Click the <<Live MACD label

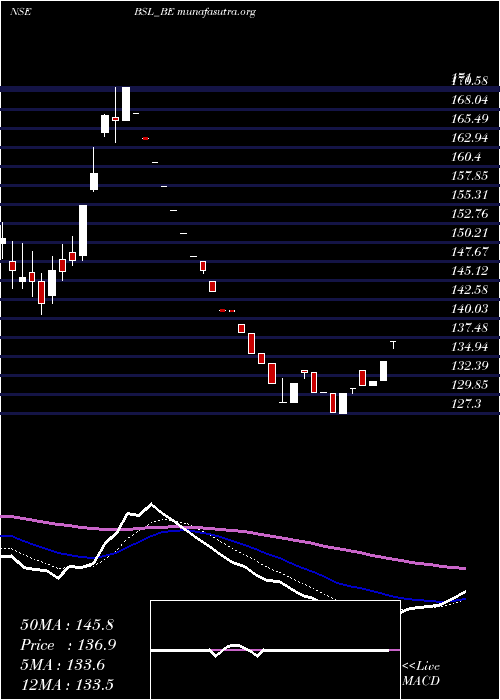[421, 674]
